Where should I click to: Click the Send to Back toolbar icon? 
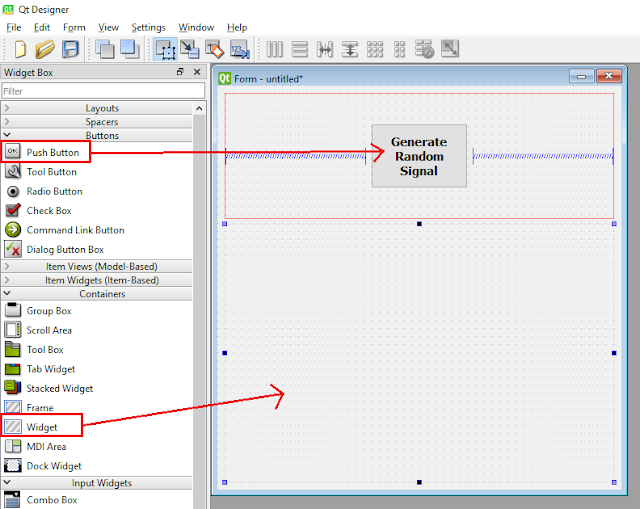pyautogui.click(x=105, y=49)
